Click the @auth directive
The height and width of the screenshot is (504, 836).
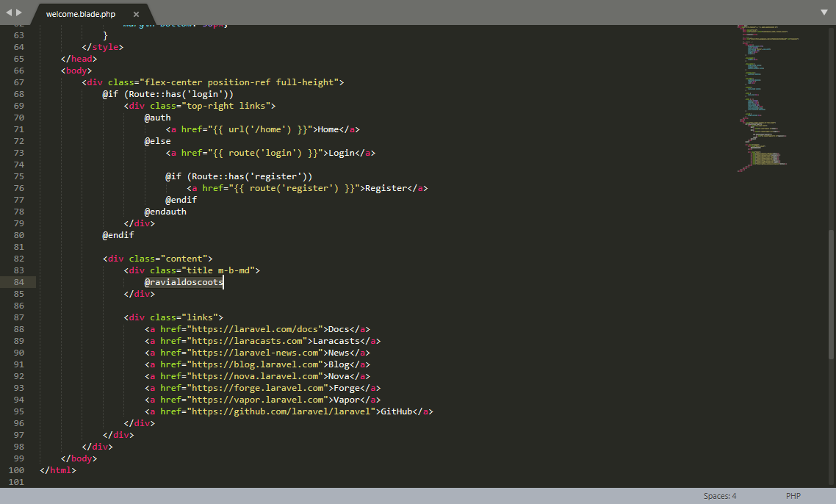[x=157, y=118]
